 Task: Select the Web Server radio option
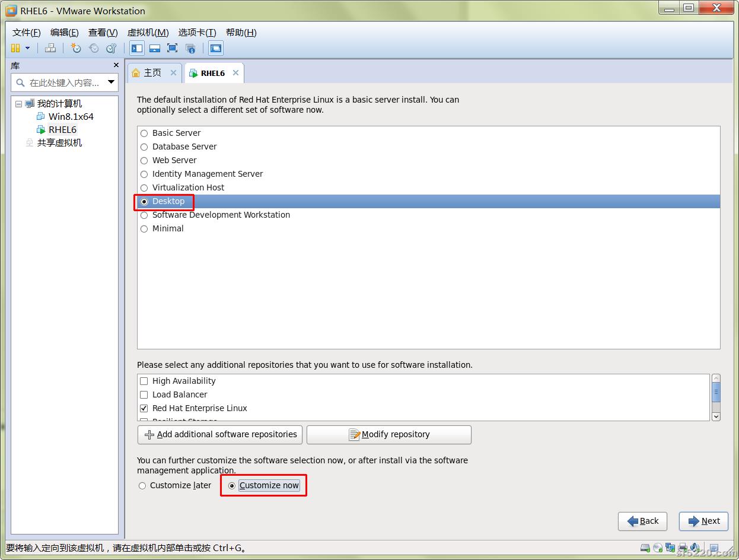tap(144, 161)
